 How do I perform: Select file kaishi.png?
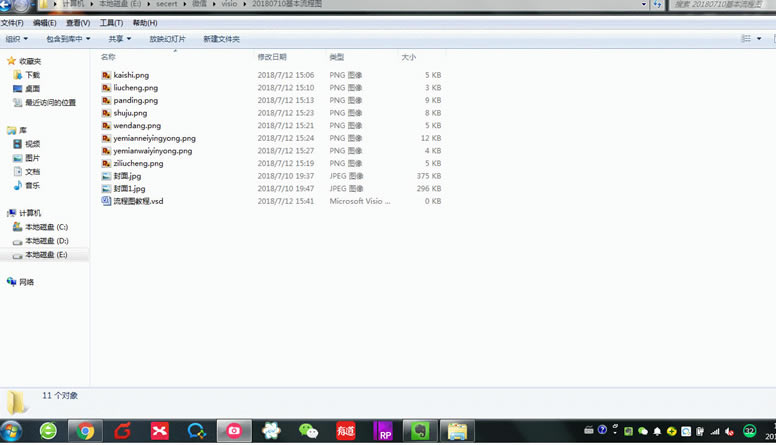125,75
